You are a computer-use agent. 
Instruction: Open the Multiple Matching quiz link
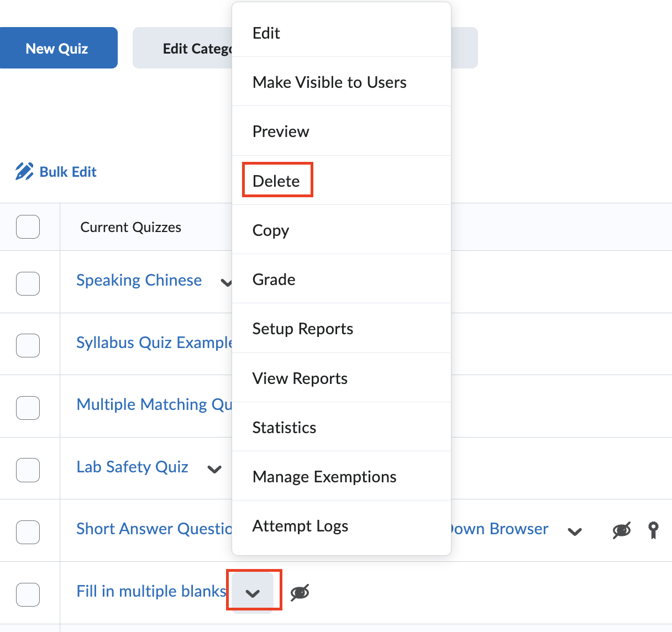pyautogui.click(x=154, y=404)
